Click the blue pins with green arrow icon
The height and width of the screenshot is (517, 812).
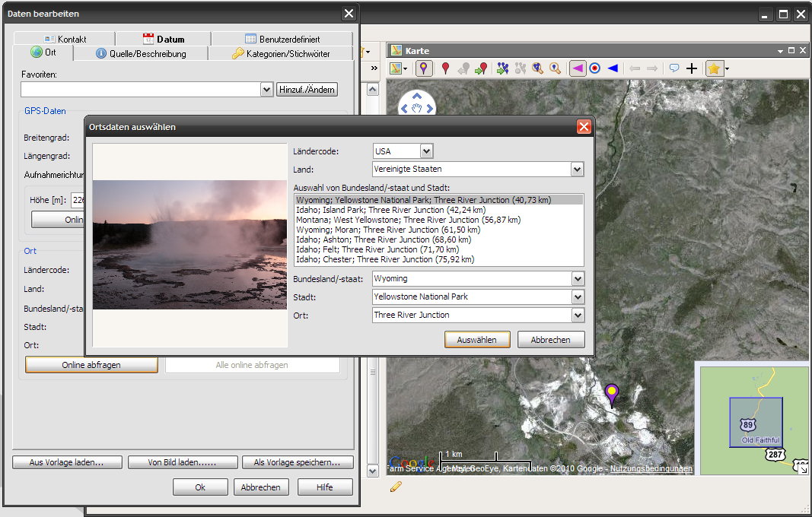coord(502,68)
